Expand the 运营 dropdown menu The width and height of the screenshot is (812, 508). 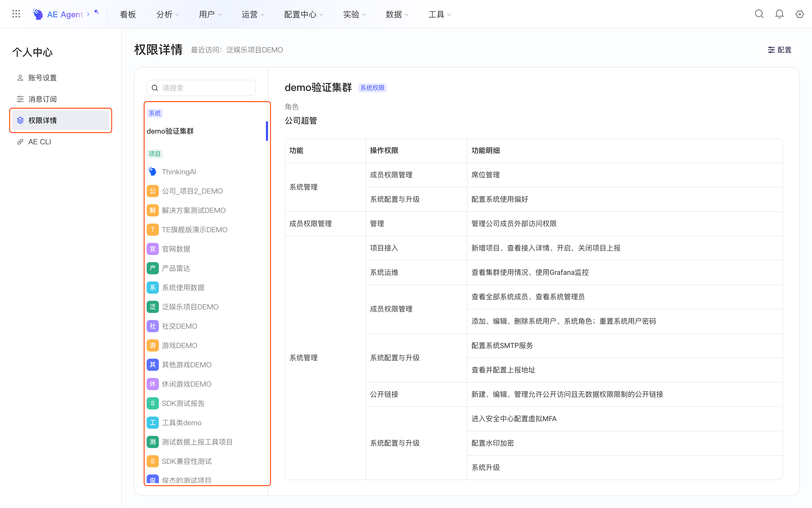click(253, 14)
